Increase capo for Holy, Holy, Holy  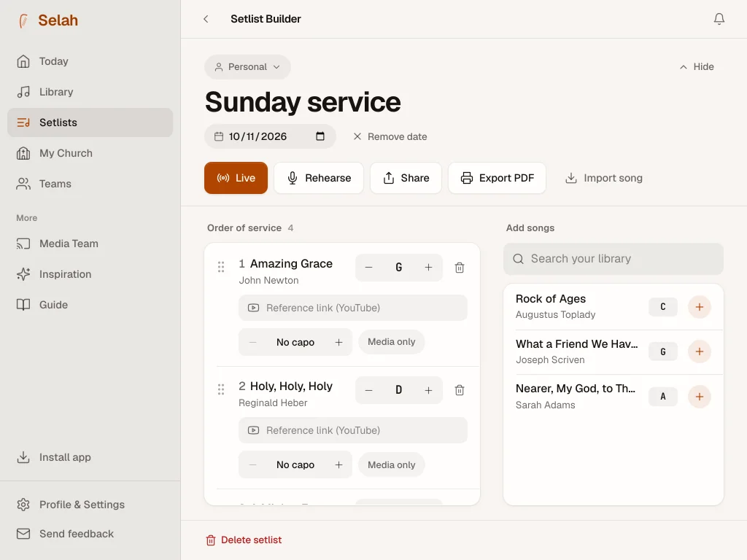pos(338,464)
